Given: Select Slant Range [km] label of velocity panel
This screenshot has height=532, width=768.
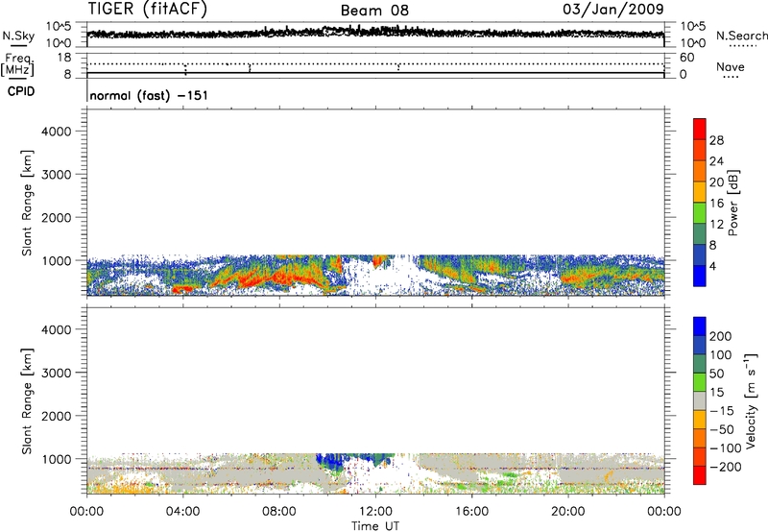Looking at the screenshot, I should [x=27, y=401].
